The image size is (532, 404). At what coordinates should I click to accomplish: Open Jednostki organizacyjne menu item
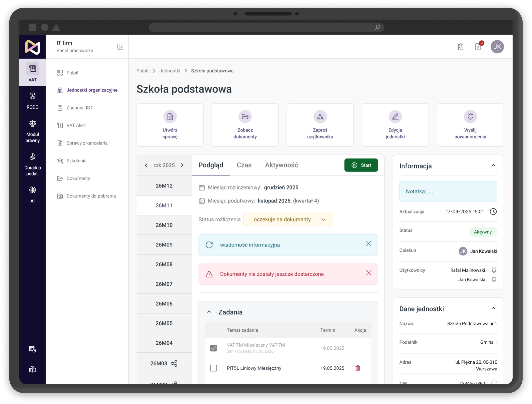[87, 90]
